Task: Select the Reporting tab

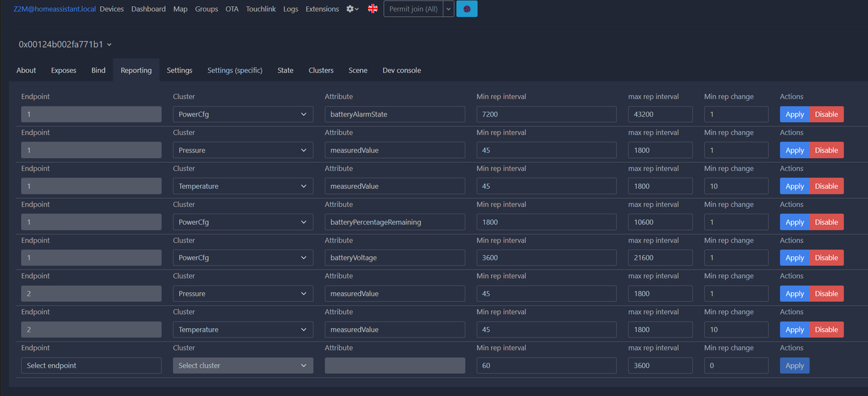Action: point(136,70)
